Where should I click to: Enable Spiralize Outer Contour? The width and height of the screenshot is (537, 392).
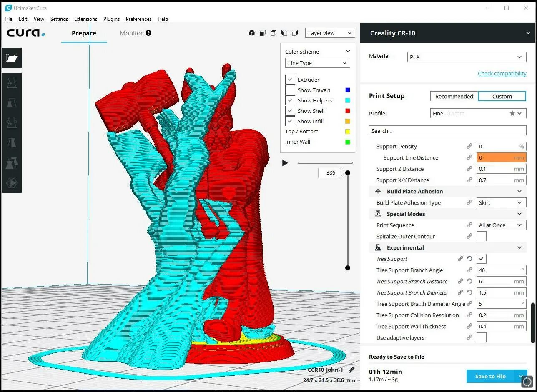(481, 236)
